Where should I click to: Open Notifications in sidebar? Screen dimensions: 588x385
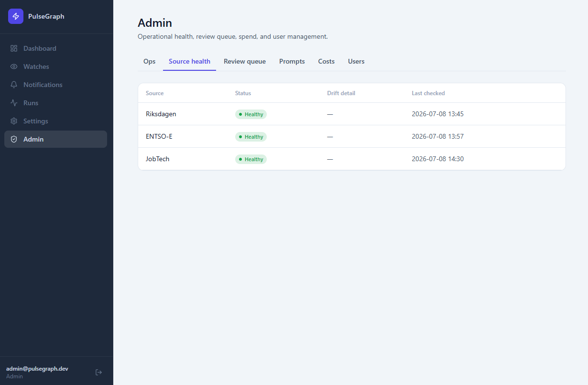[x=55, y=85]
